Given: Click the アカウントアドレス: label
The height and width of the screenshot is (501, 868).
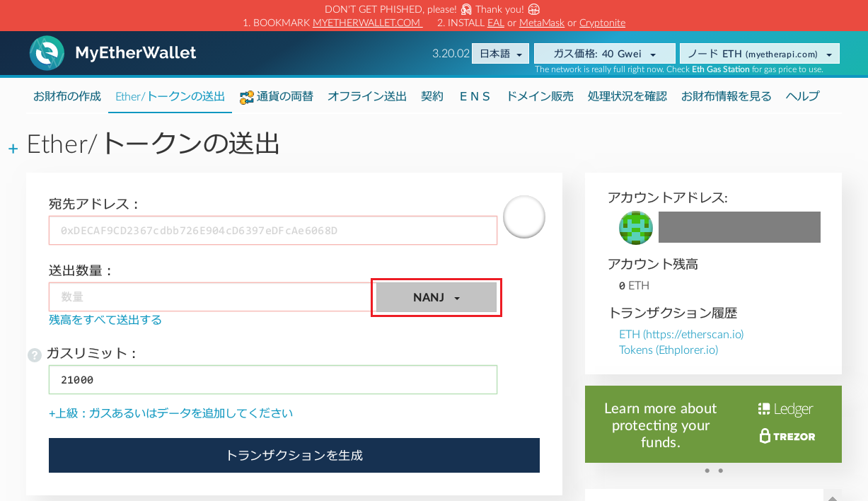Looking at the screenshot, I should point(668,198).
